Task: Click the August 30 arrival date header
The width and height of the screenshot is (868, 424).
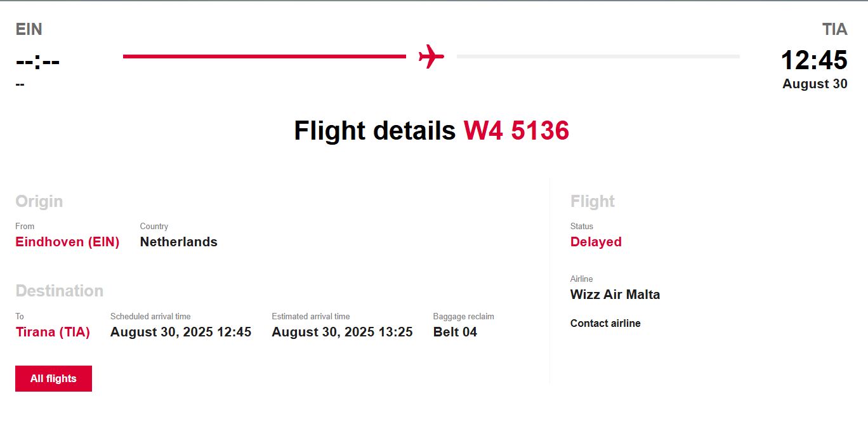Action: tap(815, 84)
